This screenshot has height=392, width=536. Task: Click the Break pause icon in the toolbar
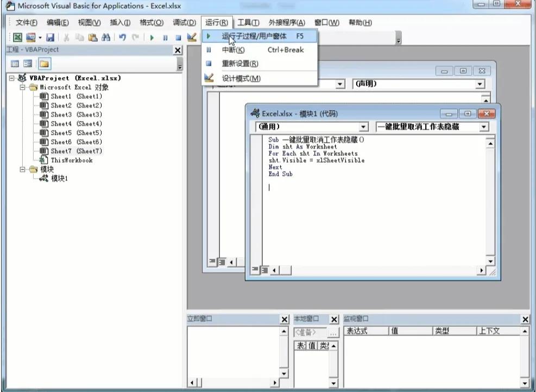(165, 37)
